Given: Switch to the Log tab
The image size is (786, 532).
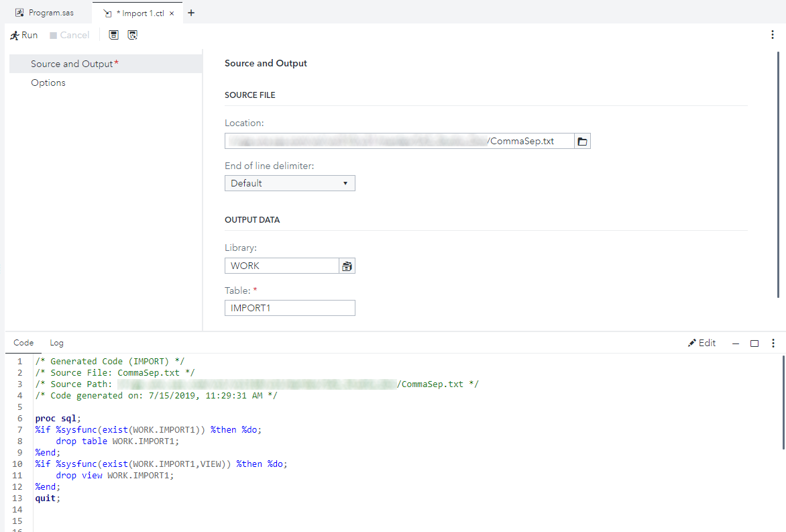Looking at the screenshot, I should pyautogui.click(x=56, y=343).
